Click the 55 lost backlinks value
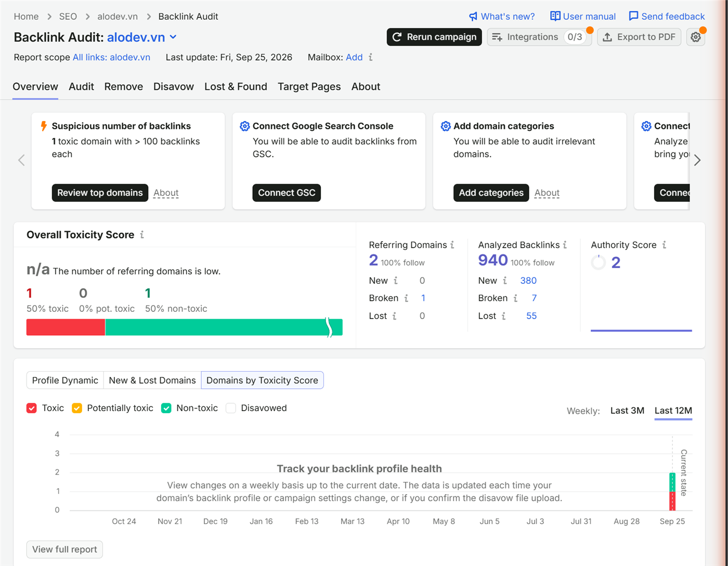This screenshot has width=728, height=566. pyautogui.click(x=531, y=316)
